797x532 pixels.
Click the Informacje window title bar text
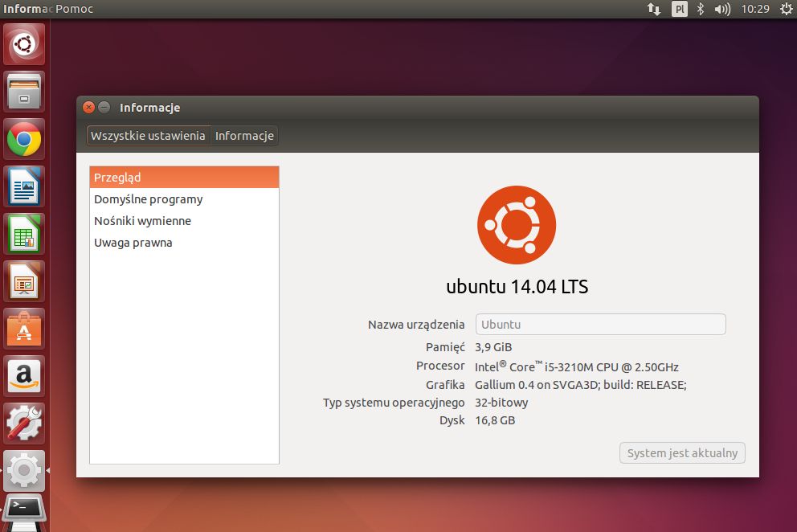[150, 108]
